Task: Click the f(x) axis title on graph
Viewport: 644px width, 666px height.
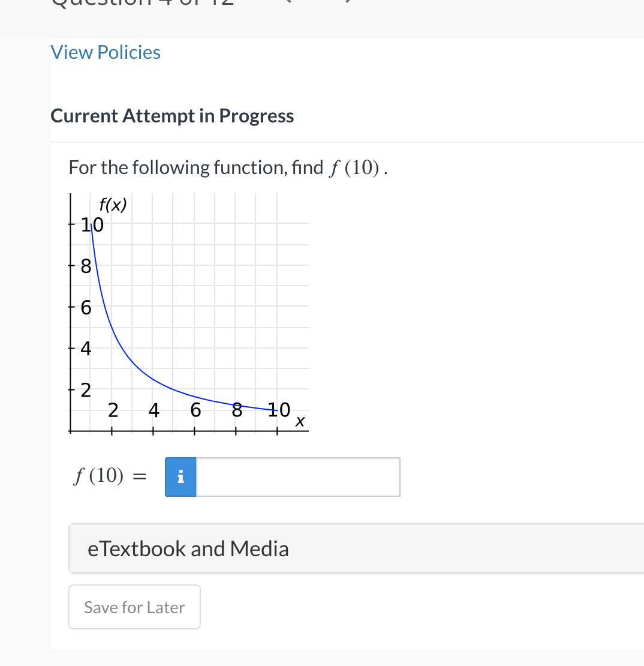Action: [x=113, y=205]
